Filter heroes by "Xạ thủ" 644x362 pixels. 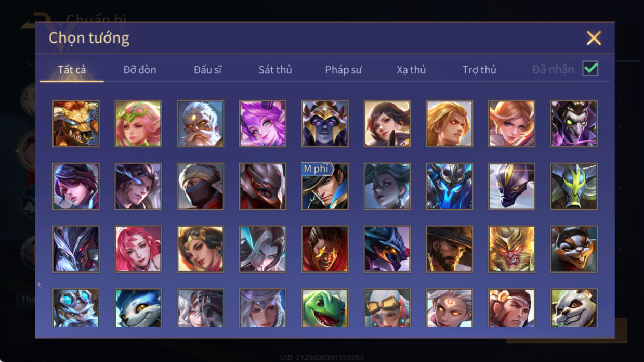coord(411,70)
